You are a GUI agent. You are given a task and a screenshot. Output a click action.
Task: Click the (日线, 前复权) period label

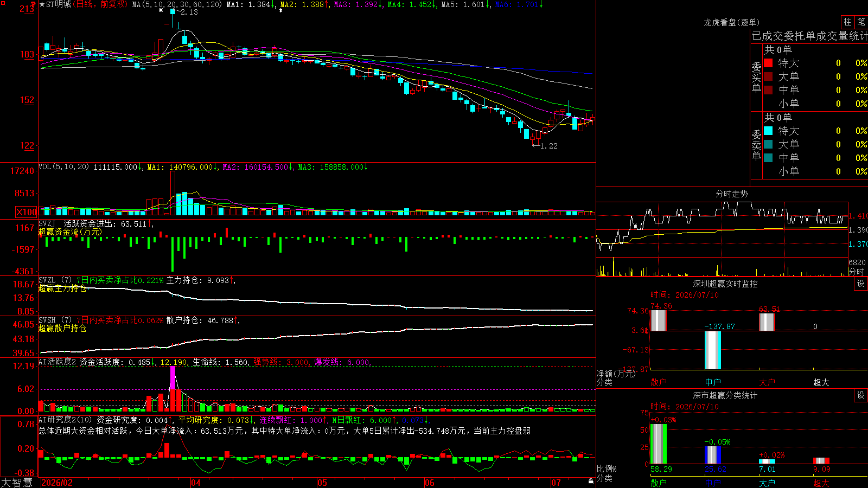(100, 4)
